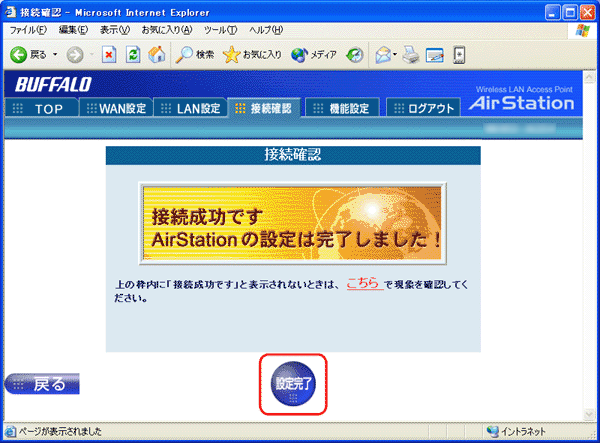Open the 表示(V) menu
Viewport: 600px width, 443px height.
coord(115,30)
